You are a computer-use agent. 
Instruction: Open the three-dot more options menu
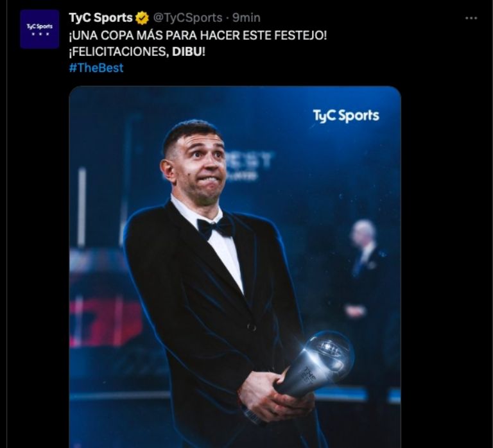[471, 18]
